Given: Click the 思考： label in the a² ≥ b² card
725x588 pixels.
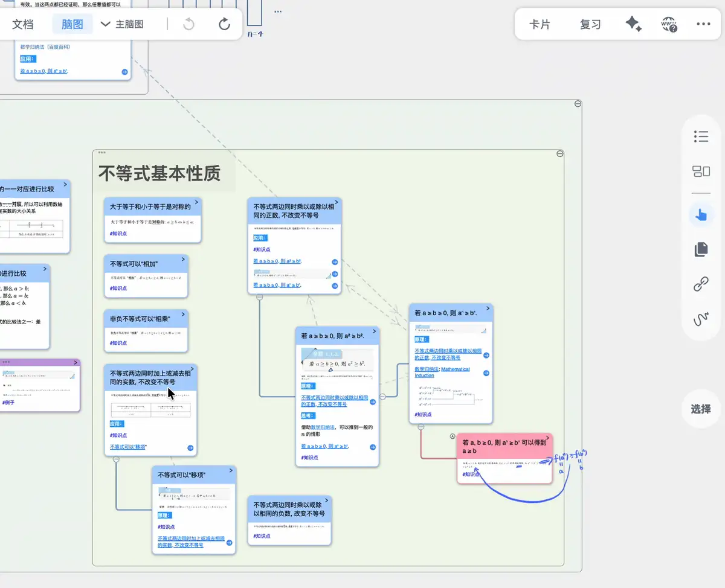Looking at the screenshot, I should point(309,415).
